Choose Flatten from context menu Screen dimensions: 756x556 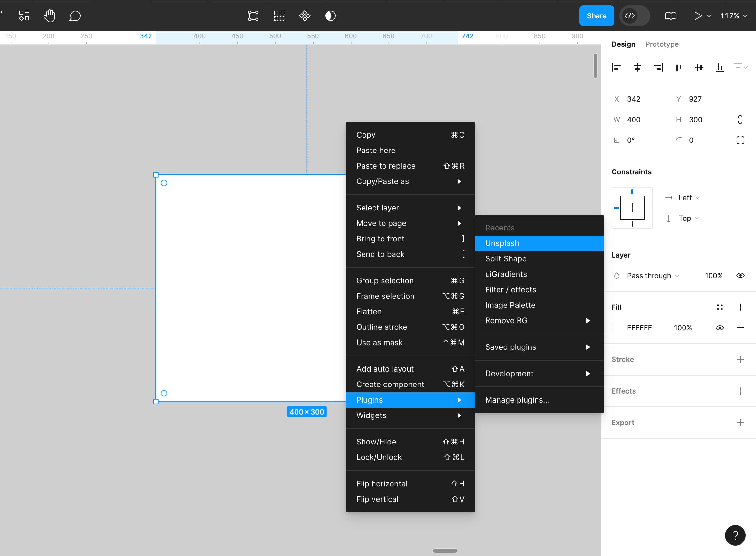(x=410, y=312)
